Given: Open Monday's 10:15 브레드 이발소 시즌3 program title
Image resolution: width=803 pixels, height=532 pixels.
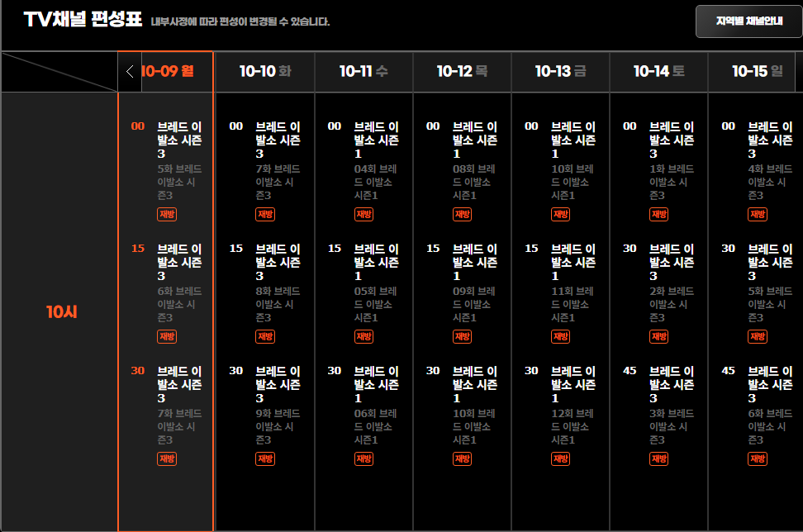Looking at the screenshot, I should [179, 262].
